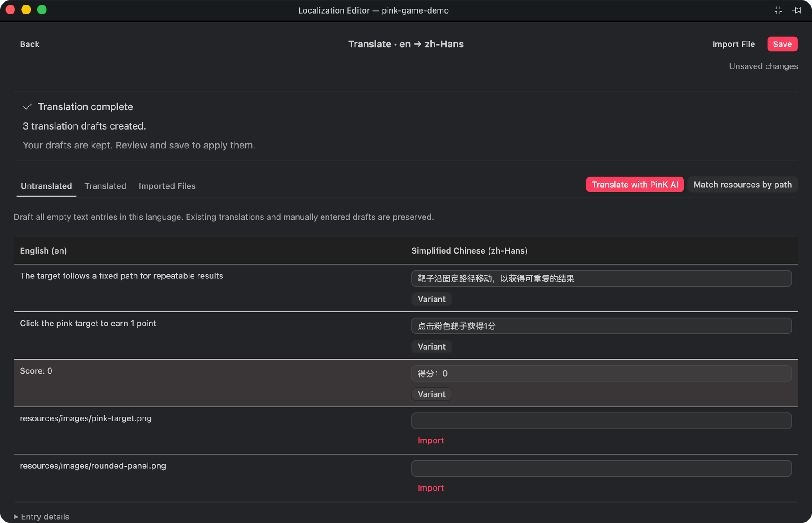Add Variant for the Score: 0 row
Image resolution: width=812 pixels, height=523 pixels.
pyautogui.click(x=431, y=394)
